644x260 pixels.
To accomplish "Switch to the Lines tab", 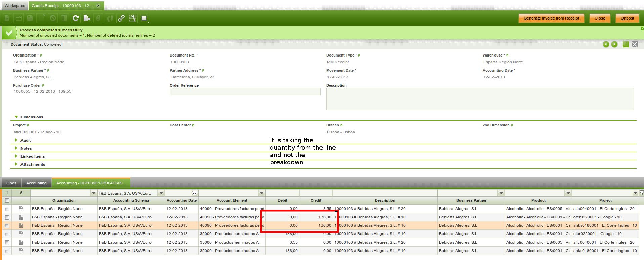I will point(11,183).
